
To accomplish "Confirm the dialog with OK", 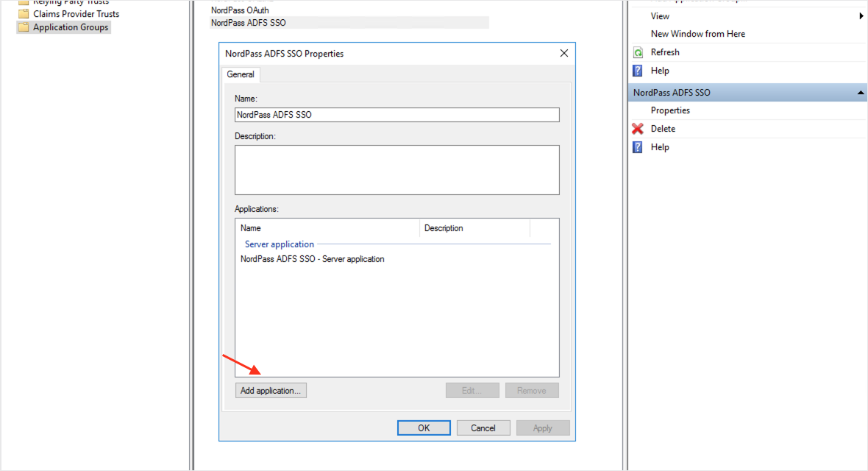I will (x=424, y=428).
